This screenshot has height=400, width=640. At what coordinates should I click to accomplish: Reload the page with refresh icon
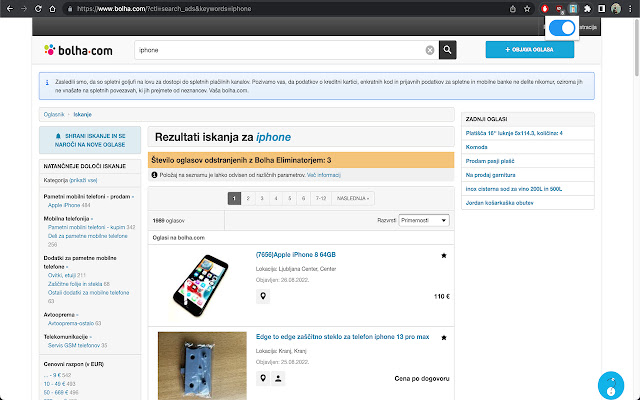pos(38,9)
